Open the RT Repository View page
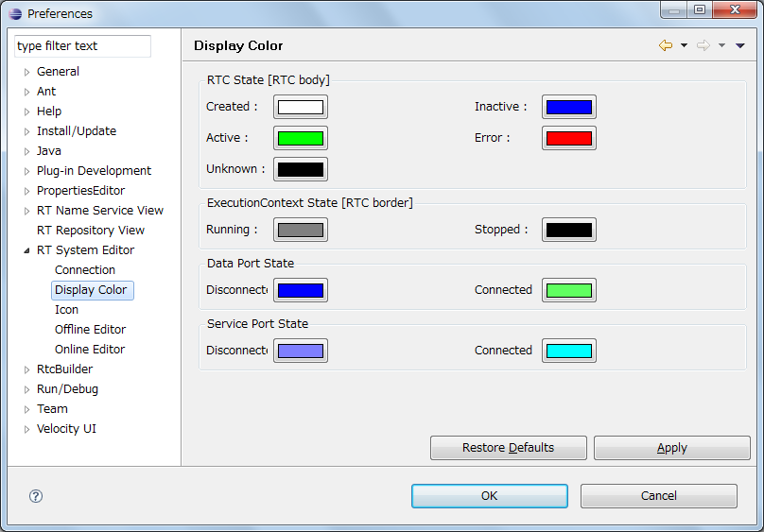Screen dimensions: 764x532 [91, 231]
